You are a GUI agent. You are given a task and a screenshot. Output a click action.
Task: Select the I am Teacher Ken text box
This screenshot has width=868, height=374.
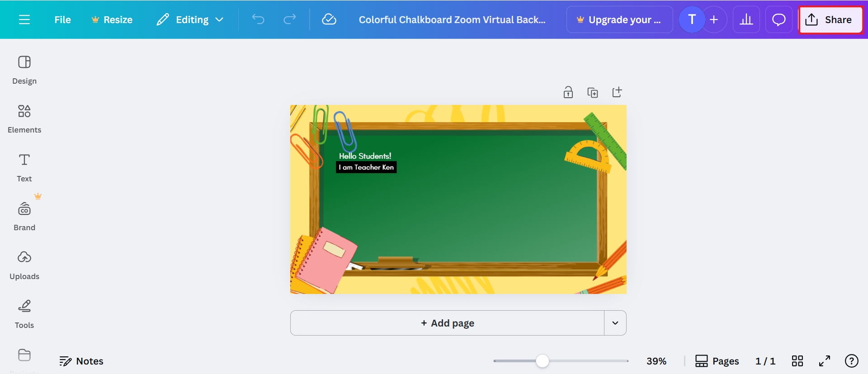(366, 167)
